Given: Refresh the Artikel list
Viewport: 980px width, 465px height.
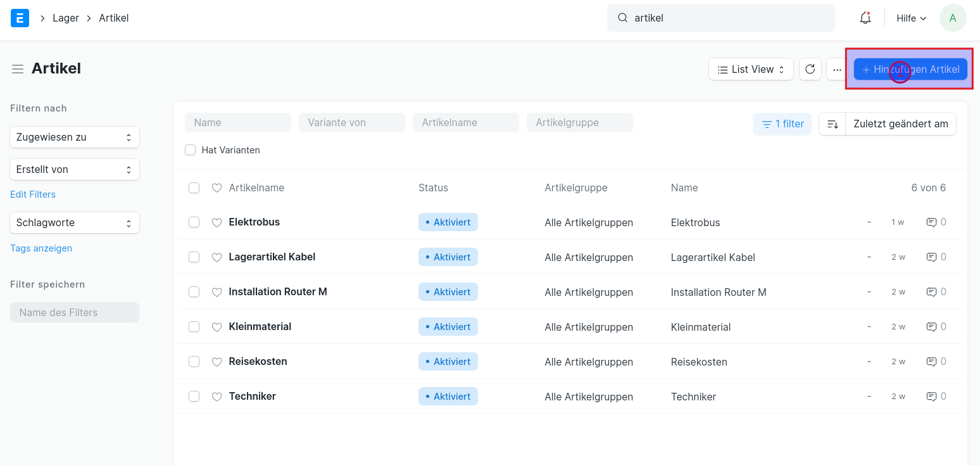Looking at the screenshot, I should click(810, 69).
